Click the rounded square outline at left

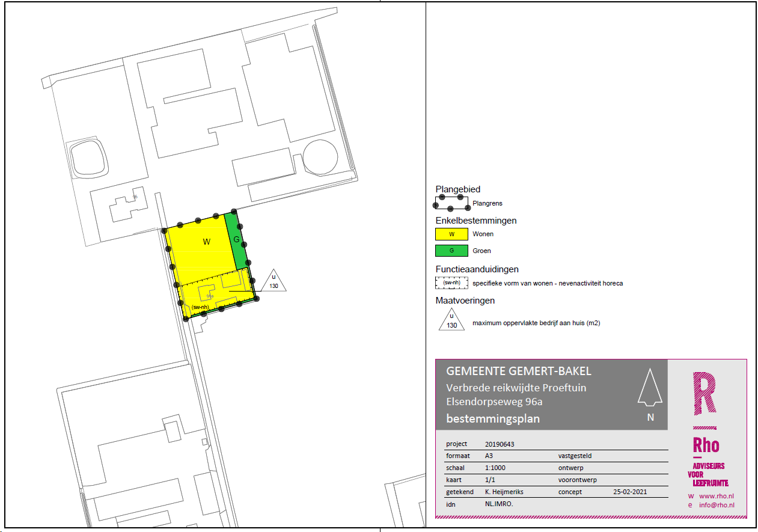coord(89,159)
